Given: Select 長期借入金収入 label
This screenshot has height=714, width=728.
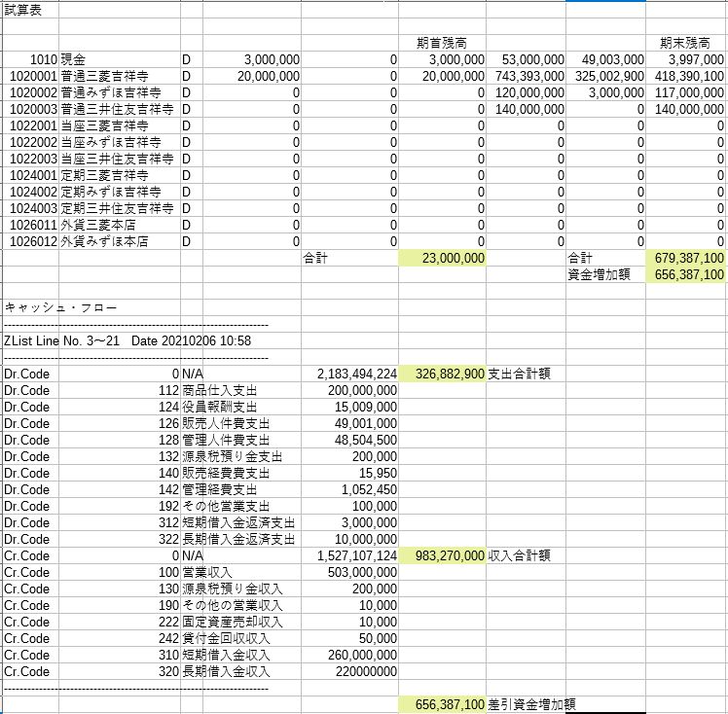Looking at the screenshot, I should coord(226,672).
